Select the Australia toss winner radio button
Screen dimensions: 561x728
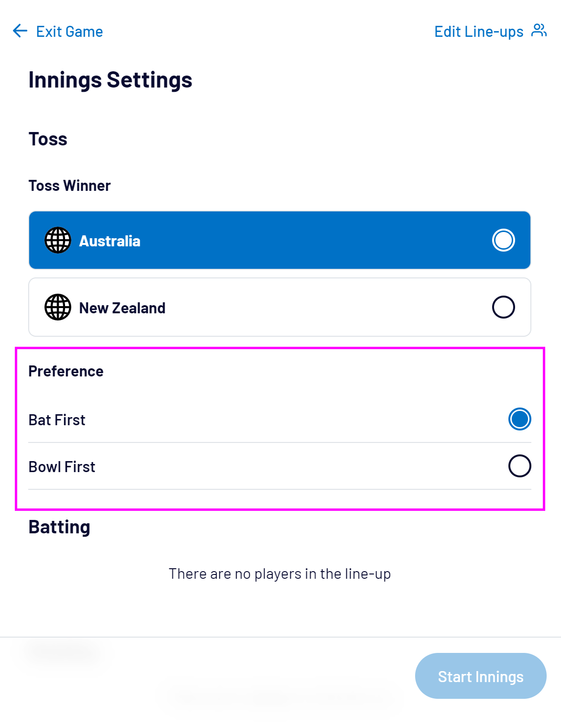click(503, 240)
